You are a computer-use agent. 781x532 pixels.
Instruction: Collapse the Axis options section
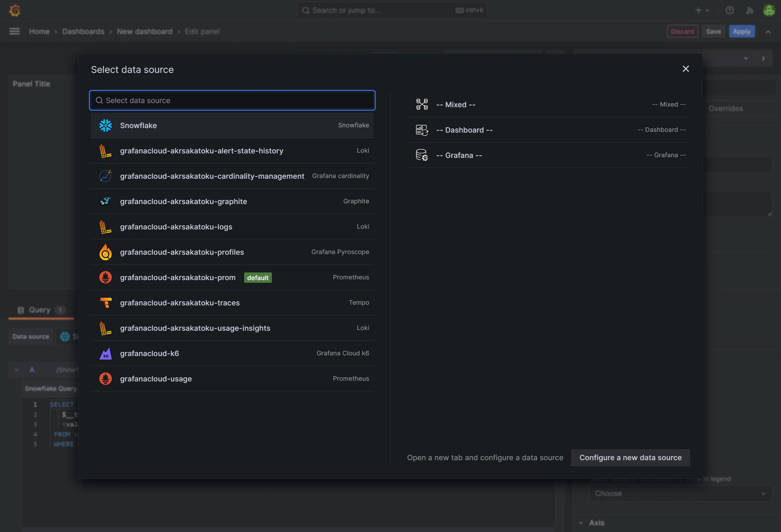(581, 523)
